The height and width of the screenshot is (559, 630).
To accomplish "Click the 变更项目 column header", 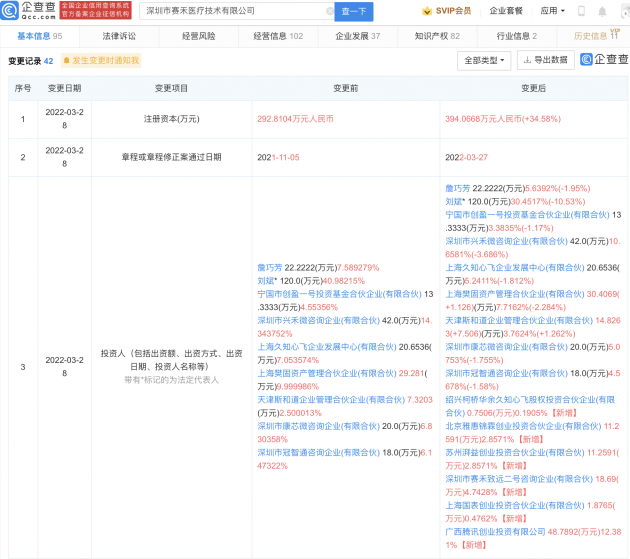I will [172, 88].
